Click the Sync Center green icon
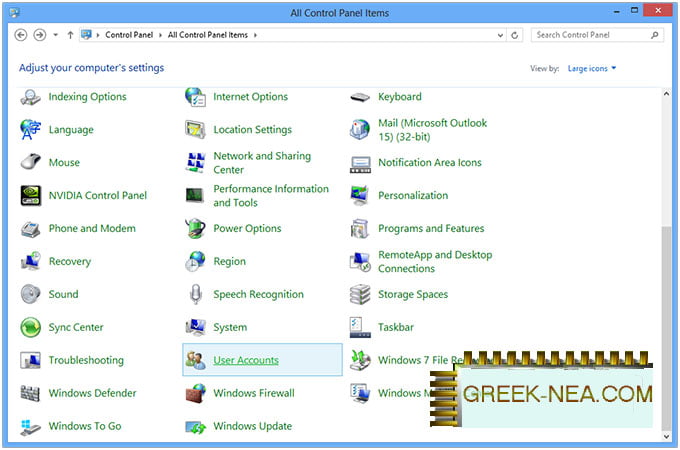 point(31,328)
